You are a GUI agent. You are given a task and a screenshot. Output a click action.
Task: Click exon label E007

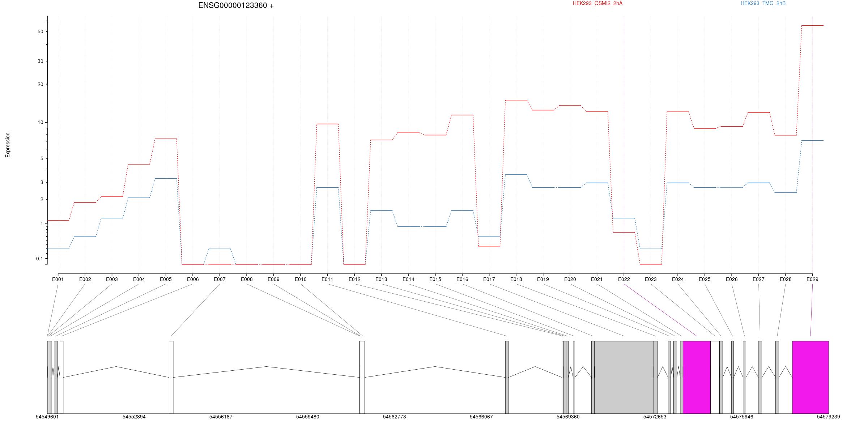click(x=220, y=279)
